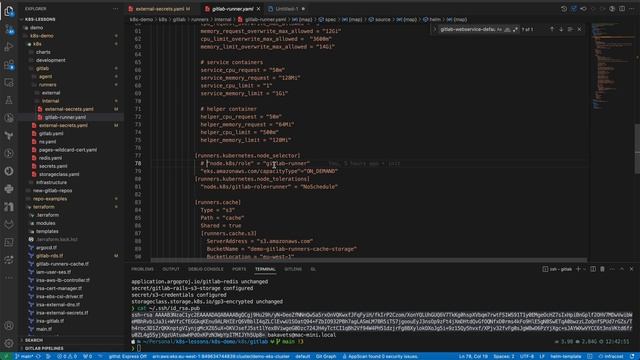
Task: Maximize the terminal panel with chevron up
Action: (x=622, y=269)
